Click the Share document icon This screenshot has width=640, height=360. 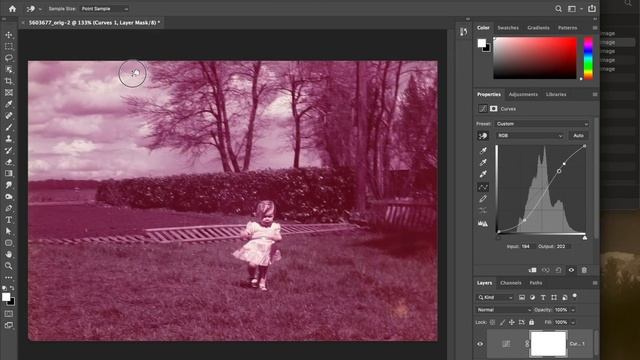pos(592,9)
